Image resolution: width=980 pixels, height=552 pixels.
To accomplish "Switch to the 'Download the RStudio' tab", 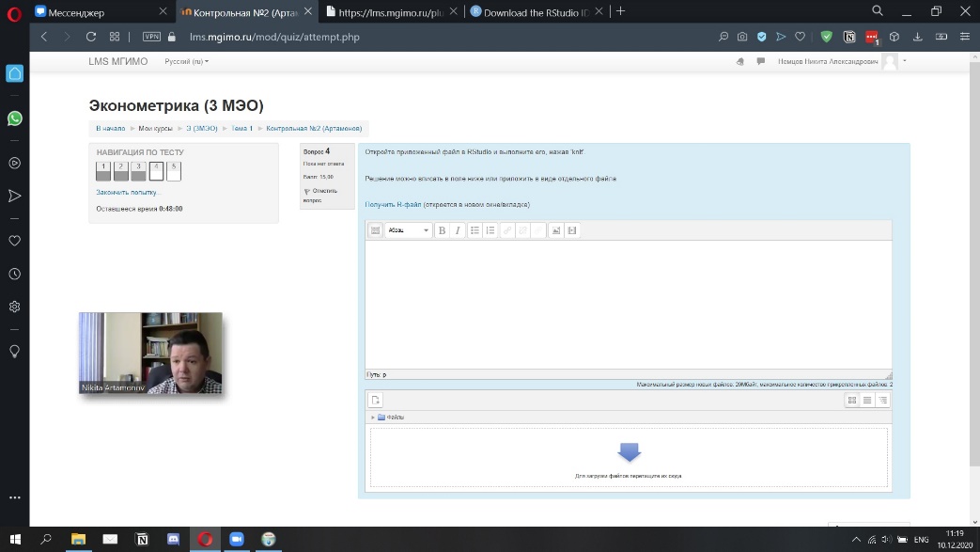I will 534,11.
